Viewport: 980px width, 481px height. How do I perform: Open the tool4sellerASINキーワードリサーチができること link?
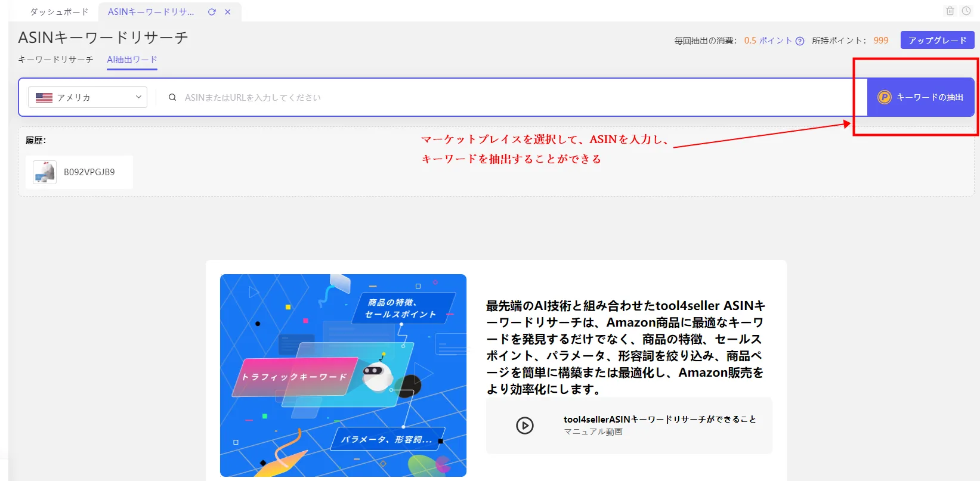pyautogui.click(x=660, y=420)
